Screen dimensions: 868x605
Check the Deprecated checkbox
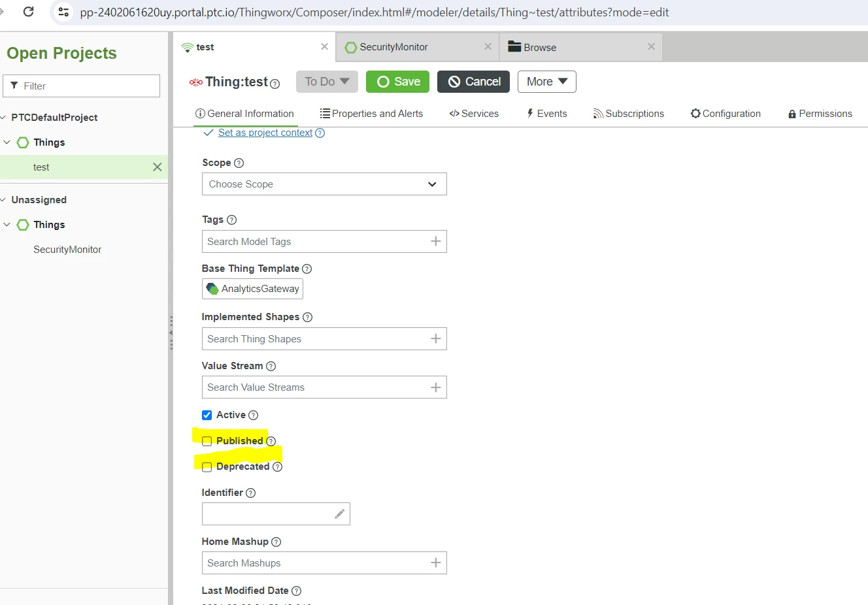[x=207, y=466]
